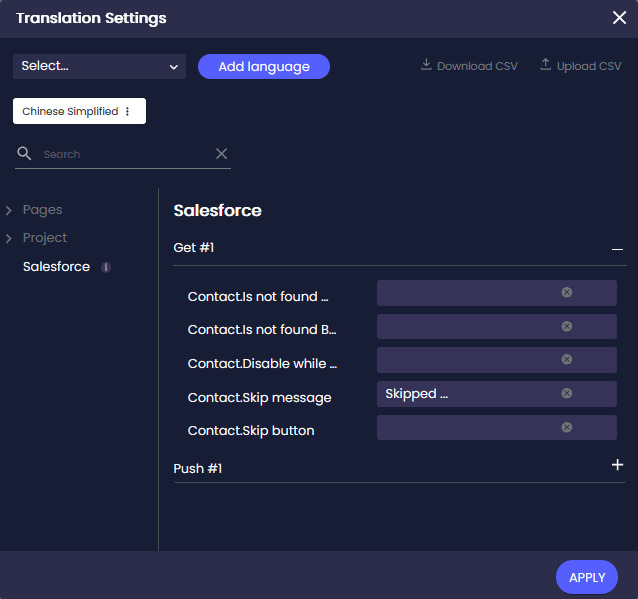Select Salesforce in the sidebar
The image size is (638, 599).
point(56,267)
